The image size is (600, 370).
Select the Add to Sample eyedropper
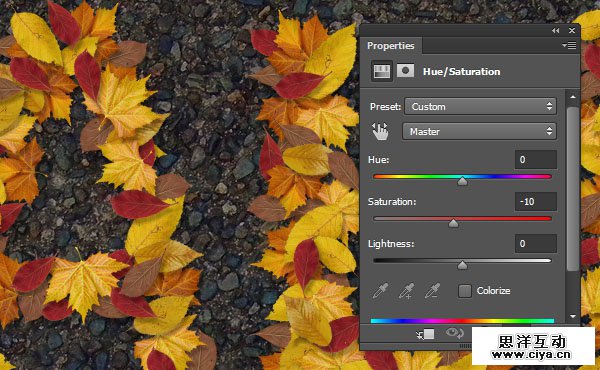(x=406, y=291)
